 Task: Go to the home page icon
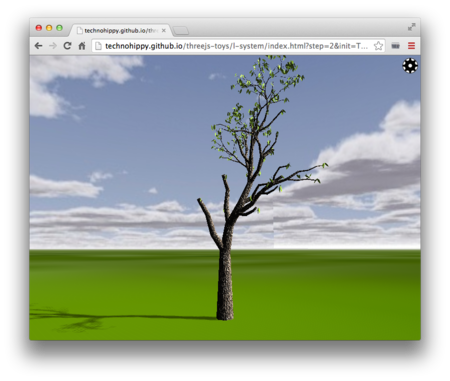coord(82,46)
